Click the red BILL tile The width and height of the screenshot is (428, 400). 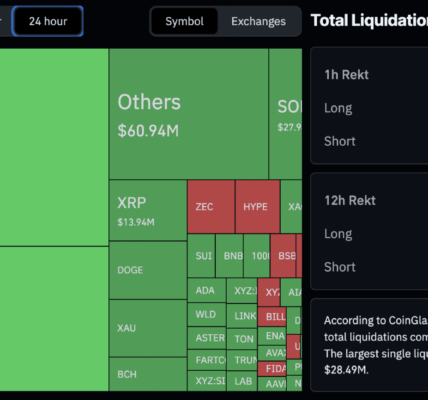tap(272, 316)
